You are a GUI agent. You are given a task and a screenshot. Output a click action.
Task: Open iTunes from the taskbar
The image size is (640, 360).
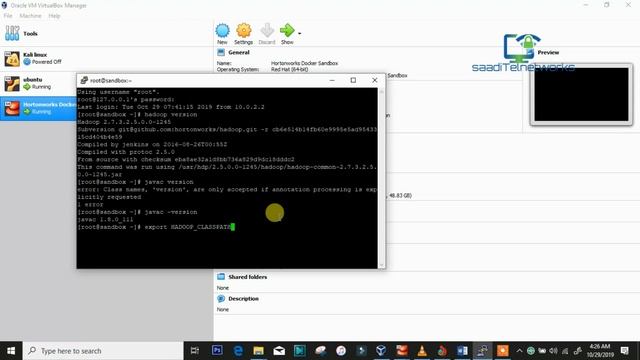[341, 351]
